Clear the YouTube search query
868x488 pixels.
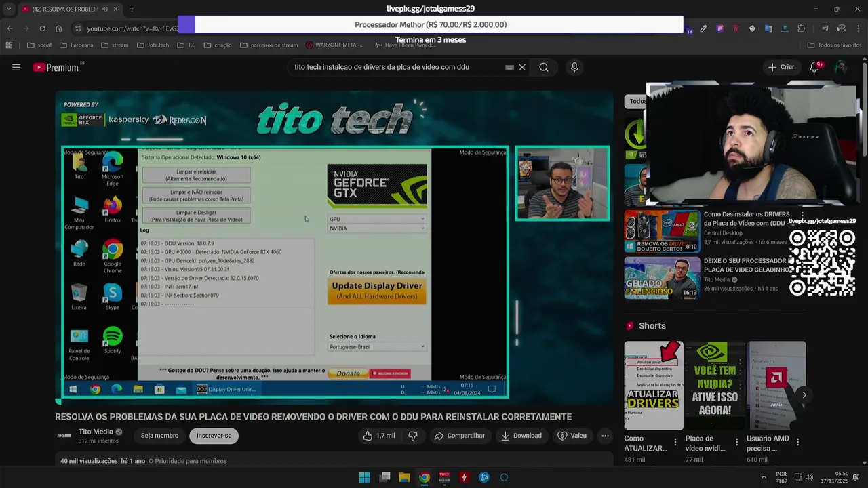click(x=522, y=68)
